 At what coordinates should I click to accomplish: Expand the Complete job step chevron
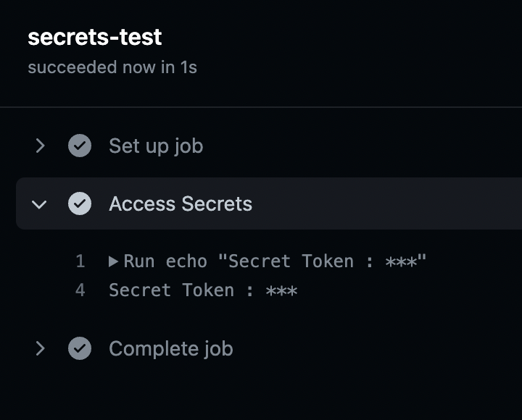40,349
